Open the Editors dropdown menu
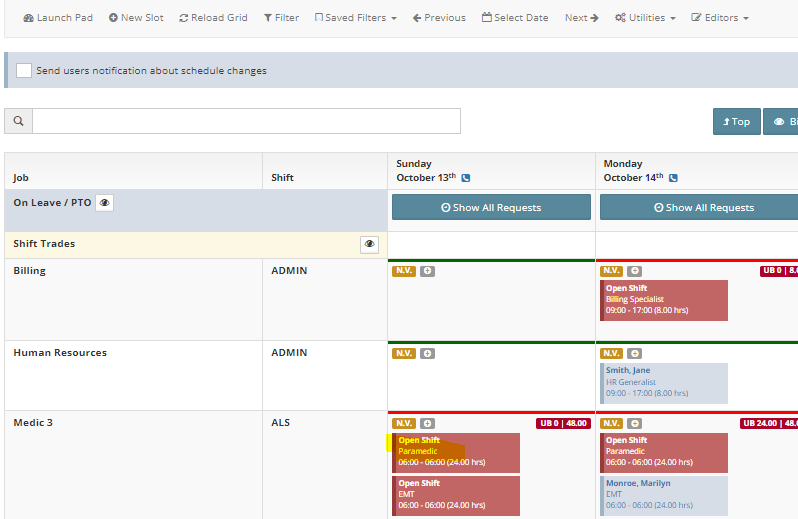The width and height of the screenshot is (798, 519). coord(720,18)
